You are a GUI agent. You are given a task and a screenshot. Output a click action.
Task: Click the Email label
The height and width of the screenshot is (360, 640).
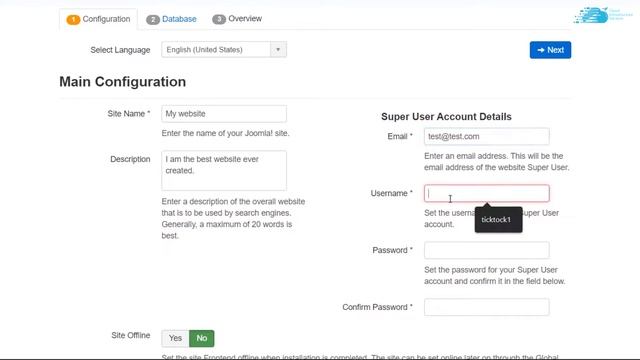pos(400,136)
